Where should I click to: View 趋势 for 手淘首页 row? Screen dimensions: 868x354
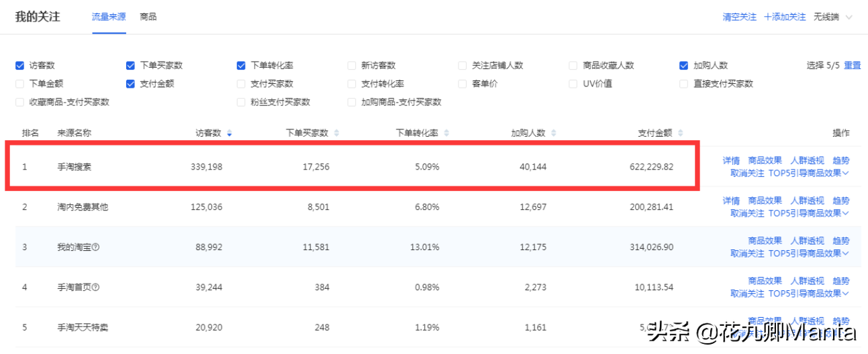point(841,281)
